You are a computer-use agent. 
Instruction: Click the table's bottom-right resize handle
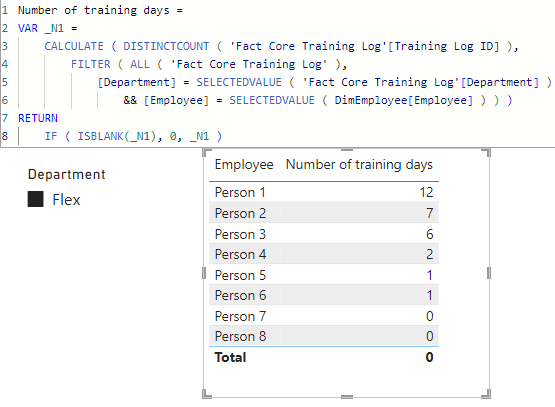click(x=487, y=394)
